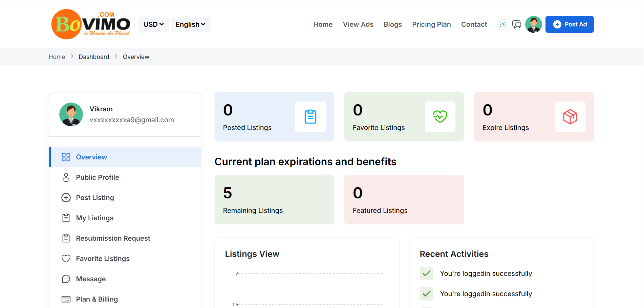Click Favorite Listings heart icon in sidebar

(66, 259)
